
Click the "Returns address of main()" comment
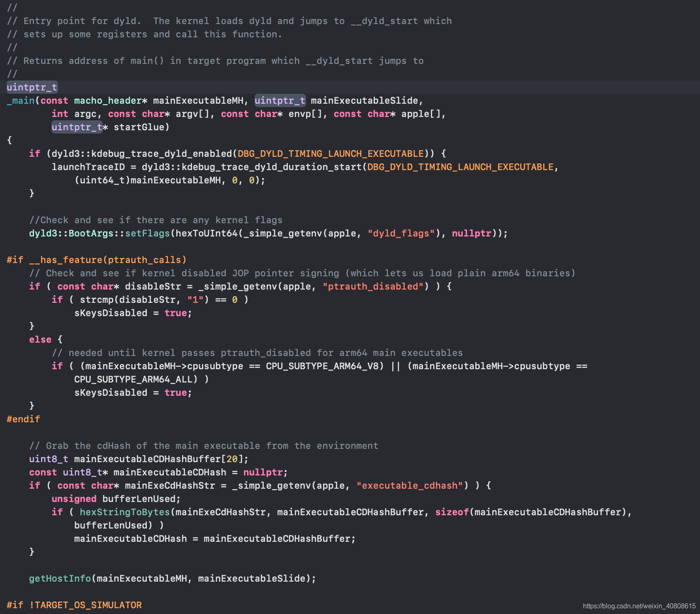tap(215, 61)
